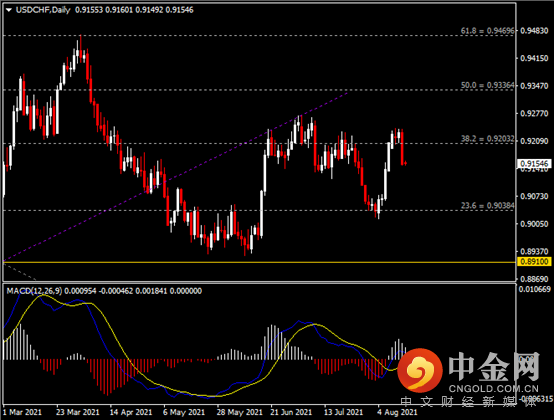
Task: Select the 38.2 = 0.92032 Fibonacci label
Action: pyautogui.click(x=487, y=139)
